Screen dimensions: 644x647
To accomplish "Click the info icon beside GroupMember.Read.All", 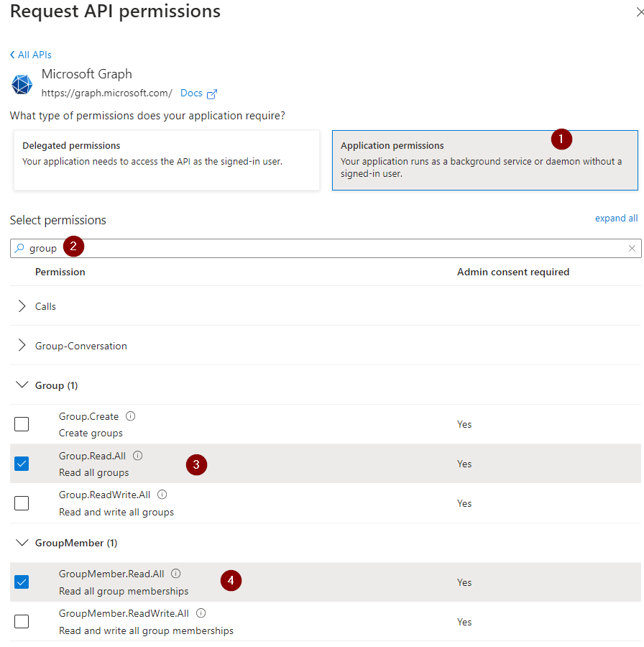I will (x=175, y=574).
